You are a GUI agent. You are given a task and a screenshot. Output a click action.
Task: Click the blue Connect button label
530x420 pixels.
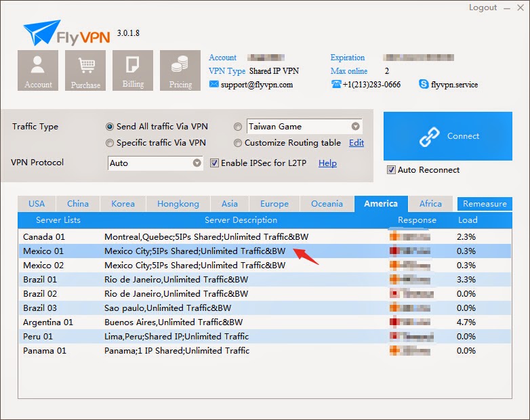tap(463, 136)
